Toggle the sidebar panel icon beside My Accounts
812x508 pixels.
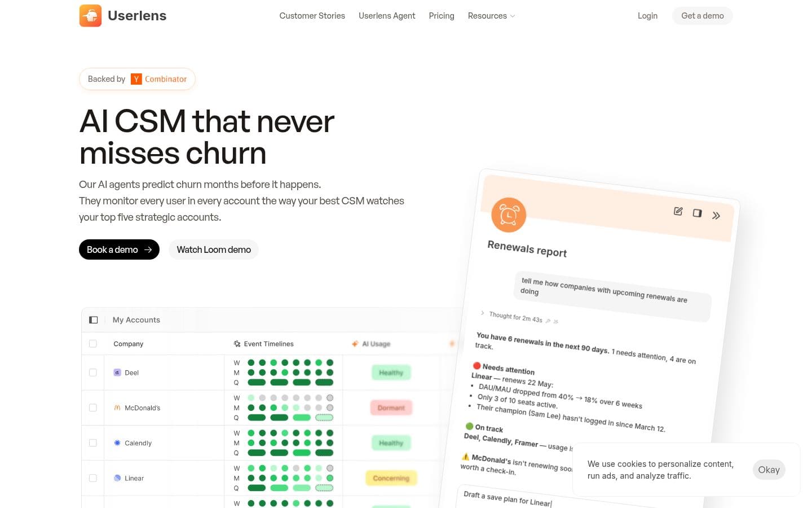point(94,320)
